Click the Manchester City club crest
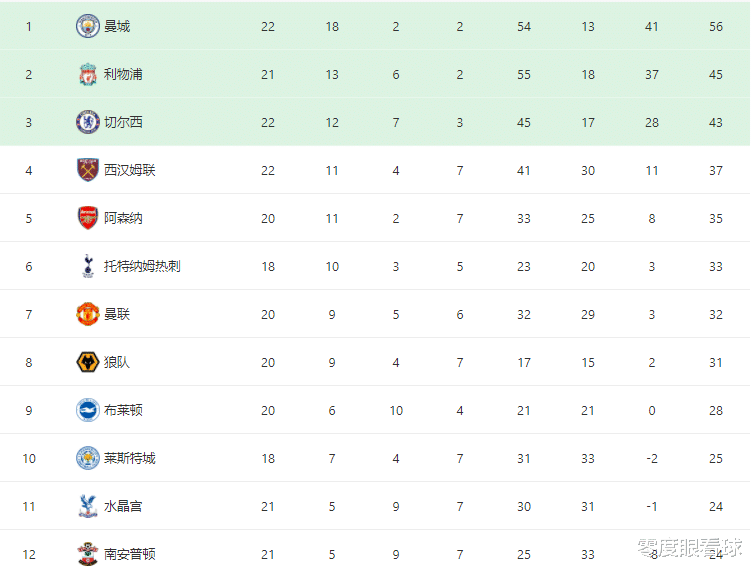Image resolution: width=752 pixels, height=572 pixels. coord(88,26)
